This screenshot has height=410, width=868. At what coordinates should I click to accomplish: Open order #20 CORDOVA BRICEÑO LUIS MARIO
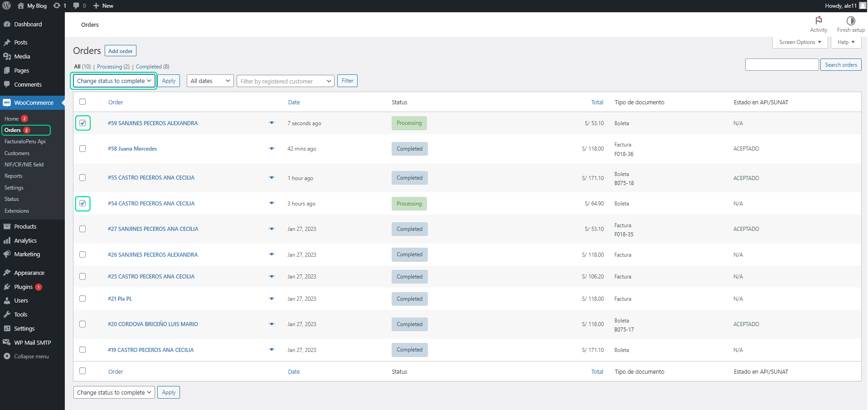pos(153,324)
